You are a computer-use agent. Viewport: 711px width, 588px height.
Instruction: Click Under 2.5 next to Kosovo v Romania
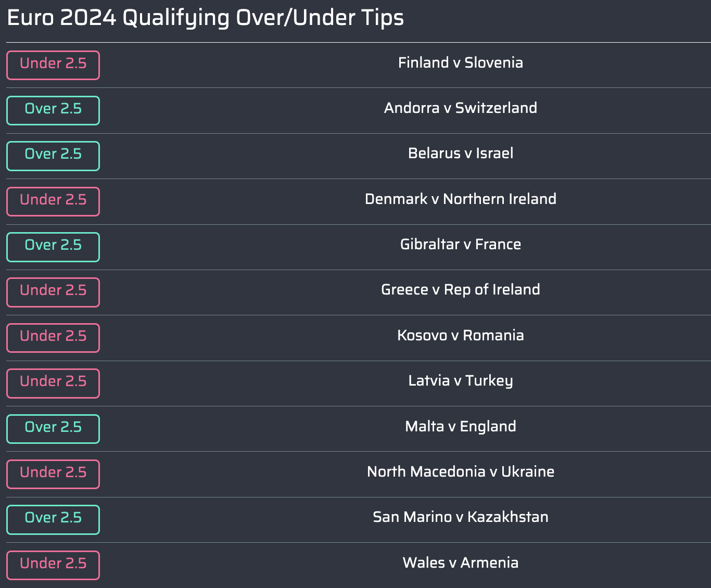click(x=53, y=338)
